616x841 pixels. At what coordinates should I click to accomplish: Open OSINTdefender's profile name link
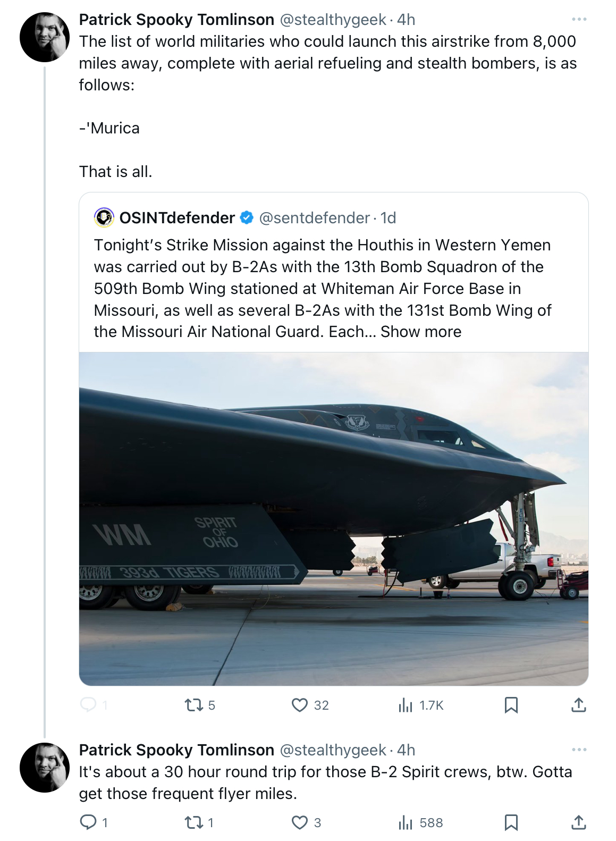[177, 218]
